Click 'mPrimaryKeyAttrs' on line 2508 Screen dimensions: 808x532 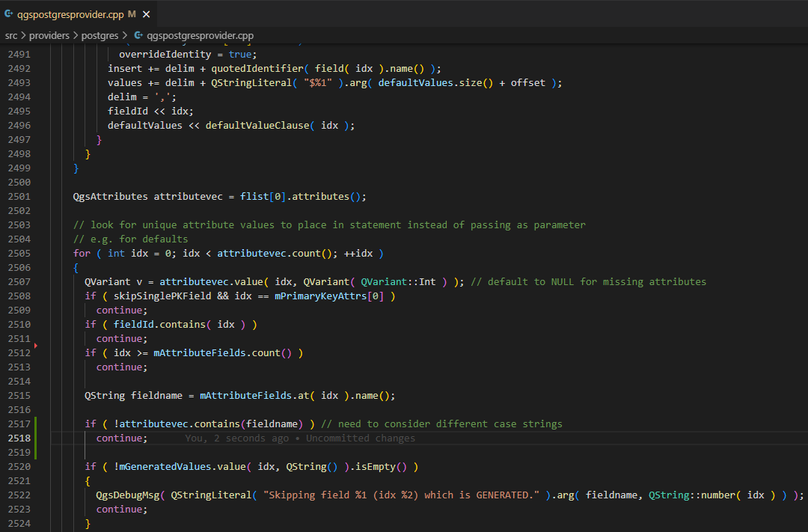coord(320,296)
